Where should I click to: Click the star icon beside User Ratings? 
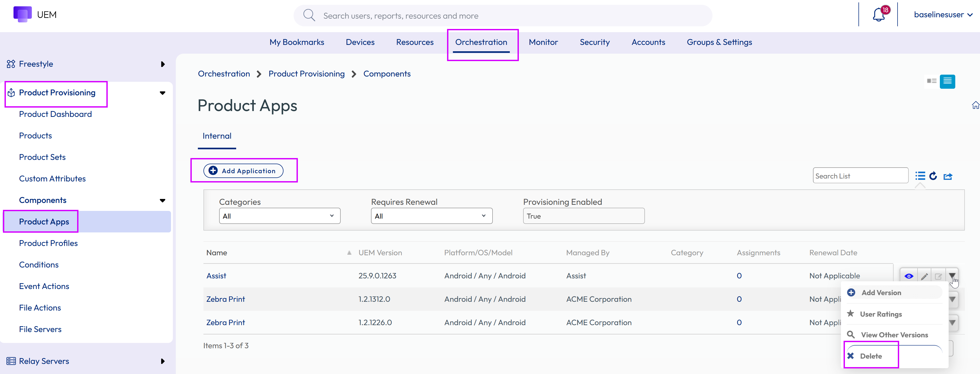851,313
